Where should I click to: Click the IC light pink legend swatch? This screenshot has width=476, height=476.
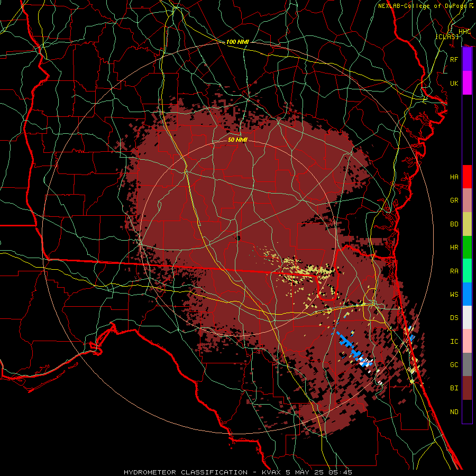coord(467,341)
